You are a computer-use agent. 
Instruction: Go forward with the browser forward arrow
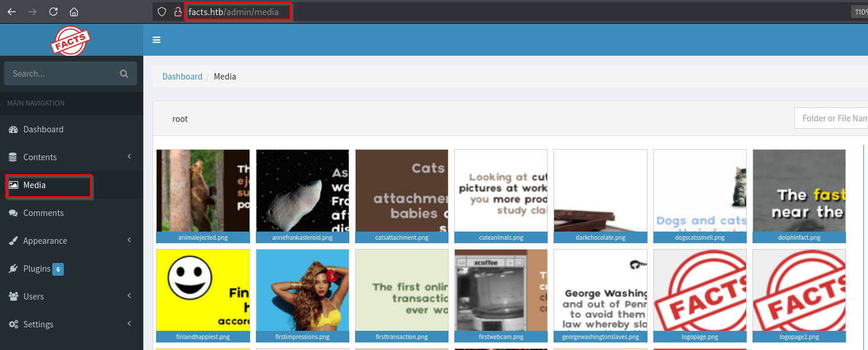[x=32, y=12]
